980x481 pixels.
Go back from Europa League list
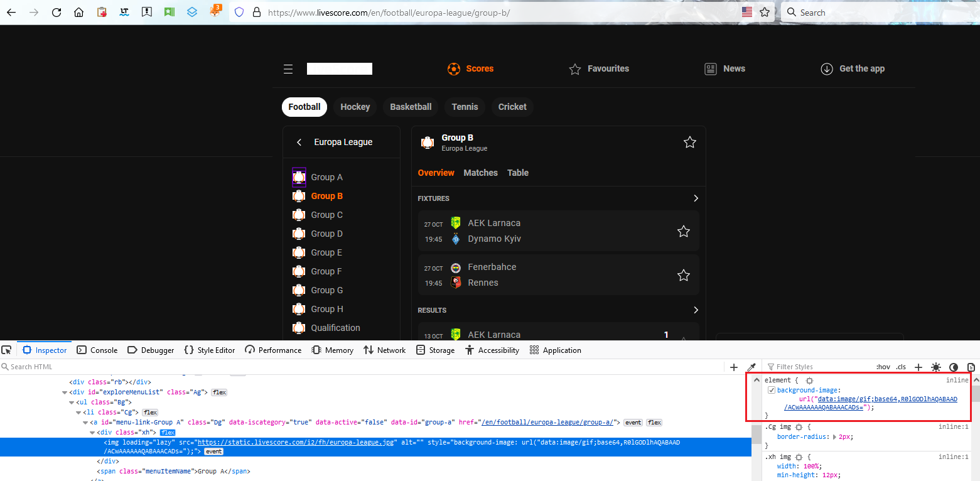click(299, 143)
